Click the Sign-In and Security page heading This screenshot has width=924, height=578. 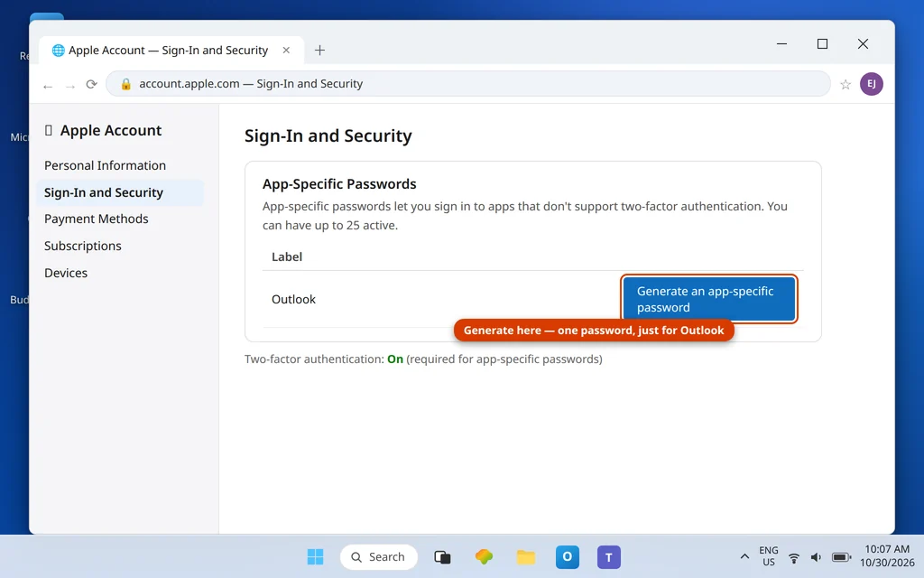[x=328, y=135]
